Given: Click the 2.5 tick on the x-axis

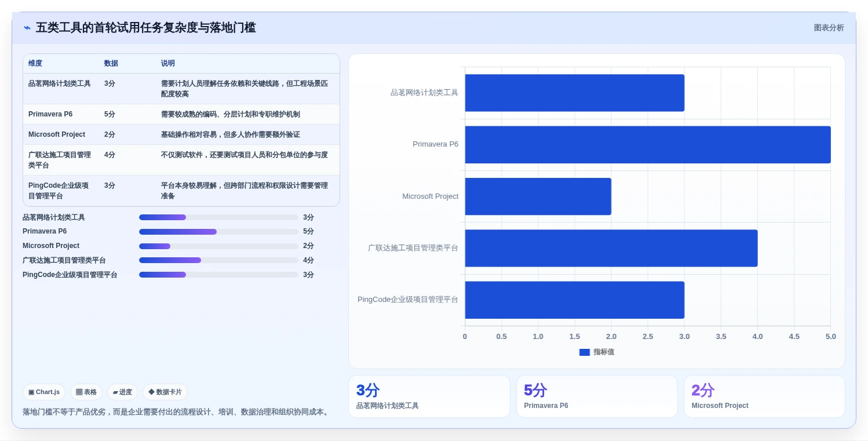Looking at the screenshot, I should click(x=648, y=337).
